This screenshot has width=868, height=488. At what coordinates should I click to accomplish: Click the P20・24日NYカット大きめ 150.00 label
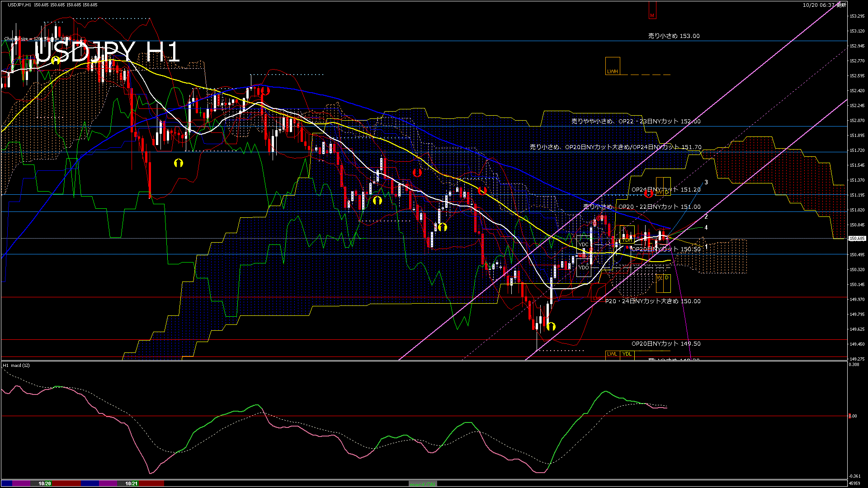point(653,301)
